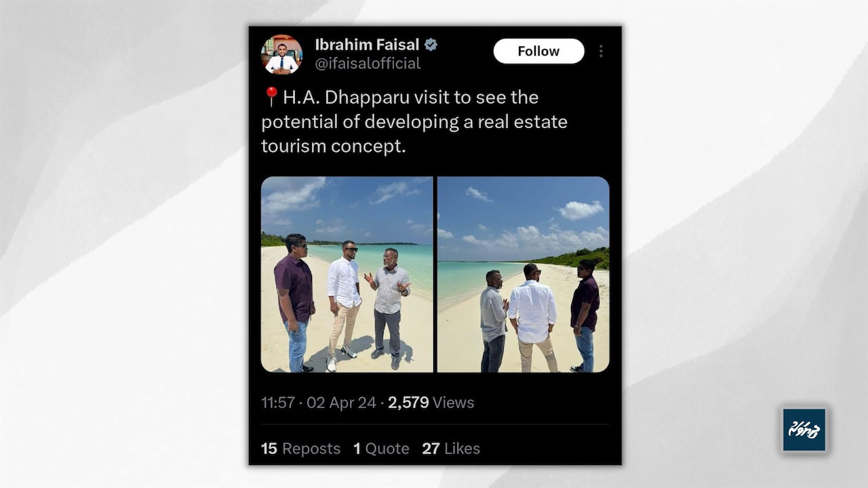This screenshot has height=488, width=868.
Task: Open the @ifaisalofficial handle link
Action: pos(368,64)
